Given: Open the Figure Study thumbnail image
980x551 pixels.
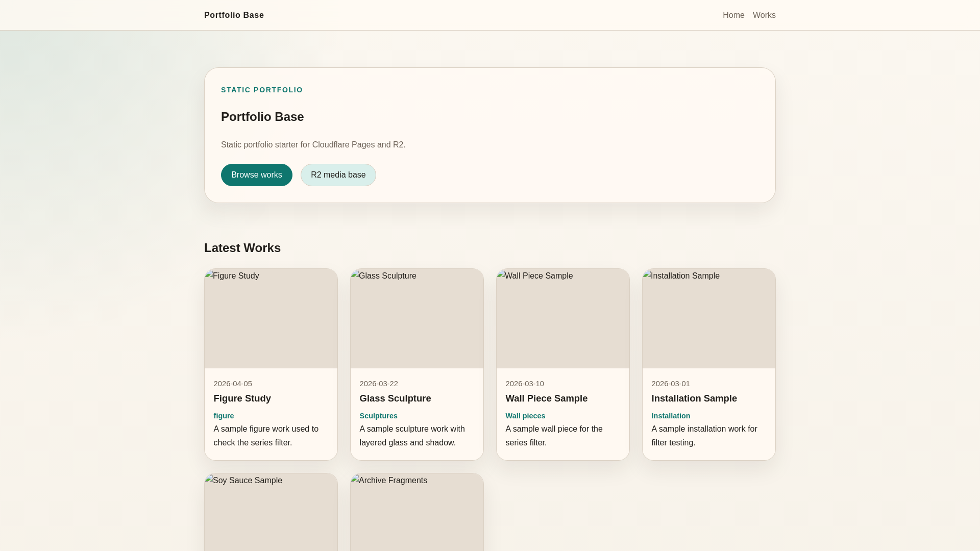Looking at the screenshot, I should (271, 318).
